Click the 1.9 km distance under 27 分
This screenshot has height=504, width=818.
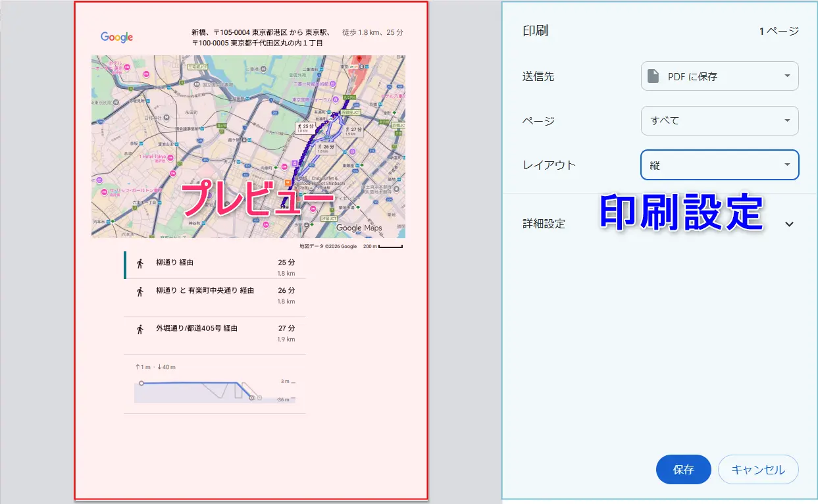coord(286,340)
